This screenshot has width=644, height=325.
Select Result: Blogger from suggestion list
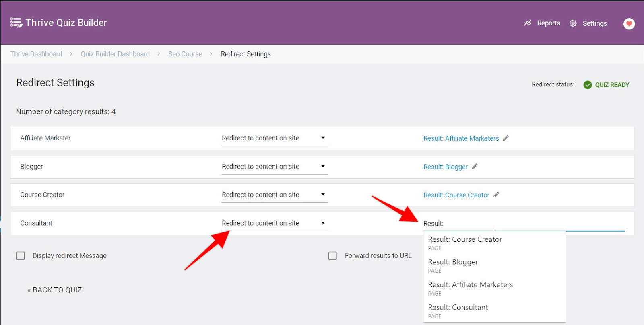(x=453, y=262)
